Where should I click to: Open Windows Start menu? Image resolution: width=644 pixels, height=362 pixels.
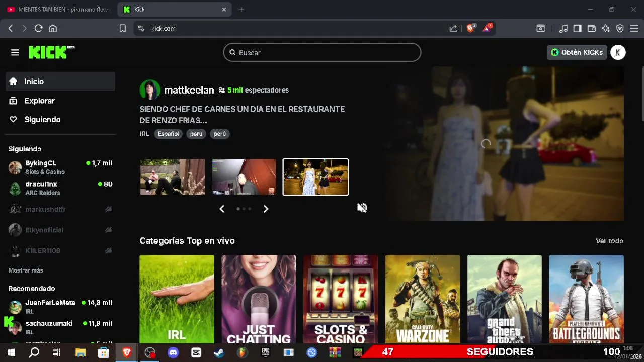(x=11, y=352)
